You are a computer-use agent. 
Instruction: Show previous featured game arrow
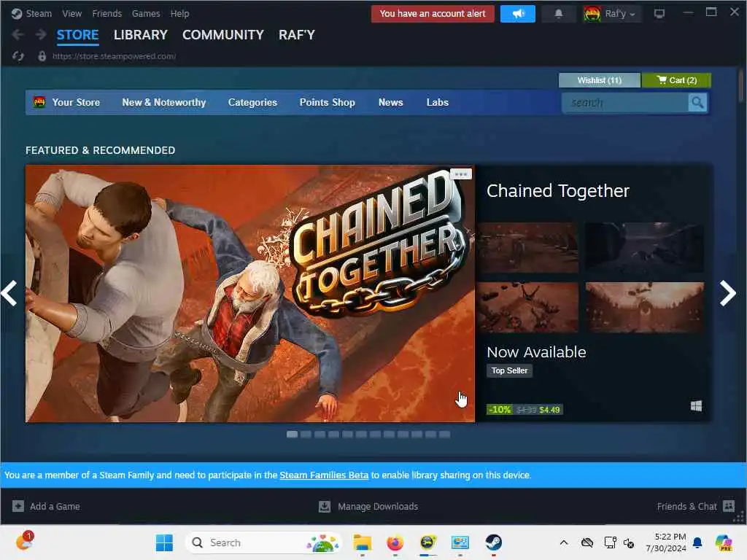click(9, 293)
